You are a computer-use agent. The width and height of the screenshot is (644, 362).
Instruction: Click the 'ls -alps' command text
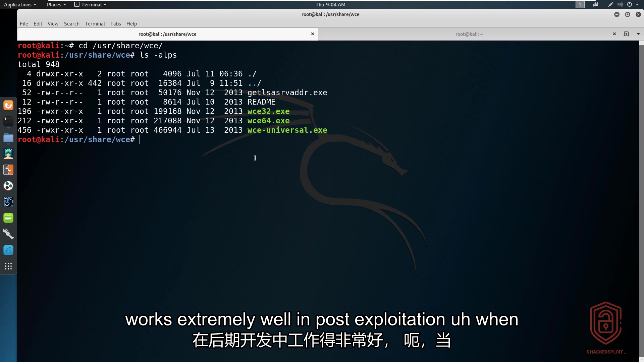point(158,55)
